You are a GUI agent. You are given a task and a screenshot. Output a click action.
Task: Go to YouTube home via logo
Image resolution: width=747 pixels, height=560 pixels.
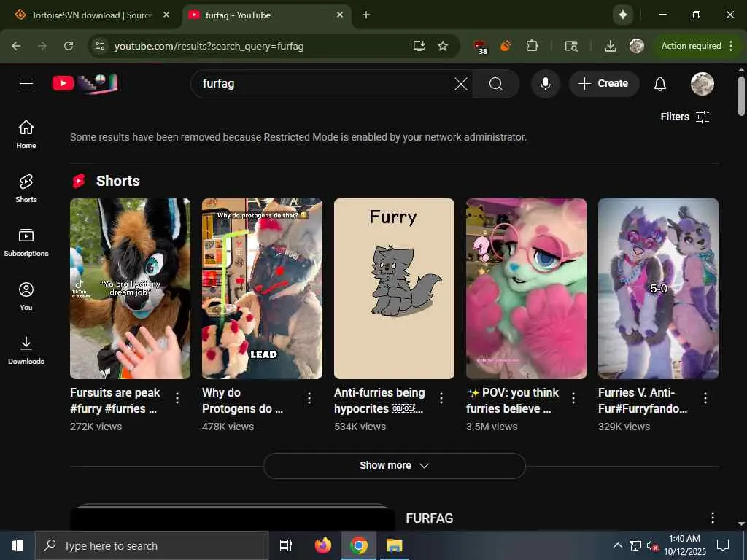(x=85, y=84)
